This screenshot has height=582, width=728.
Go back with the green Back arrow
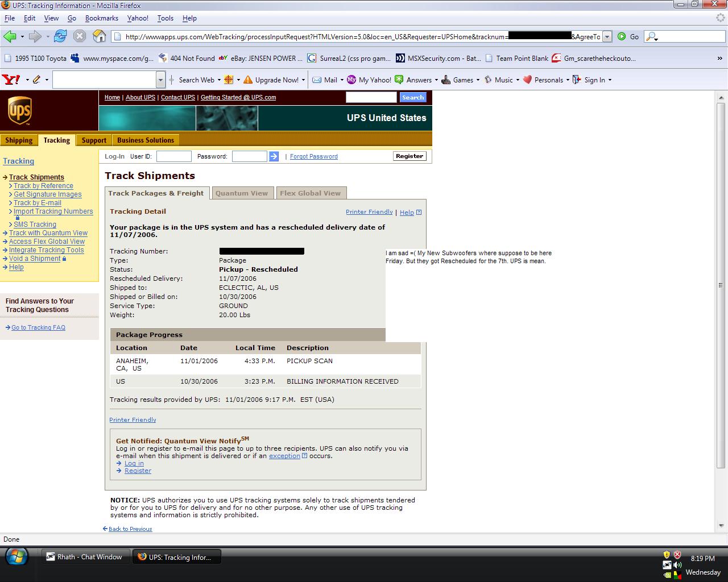(9, 36)
